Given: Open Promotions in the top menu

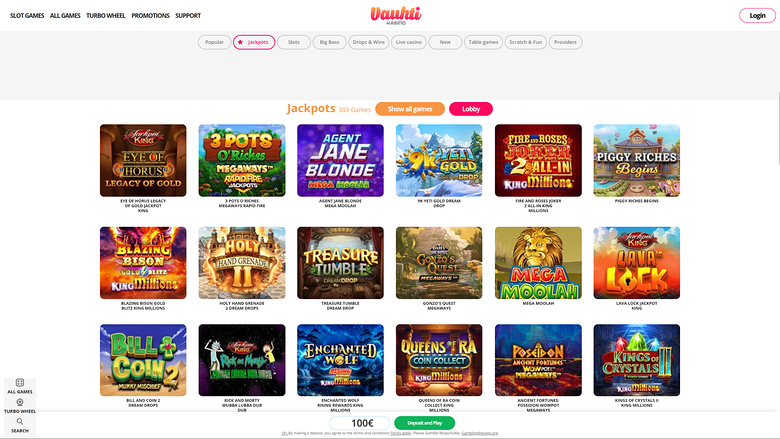Looking at the screenshot, I should (150, 15).
